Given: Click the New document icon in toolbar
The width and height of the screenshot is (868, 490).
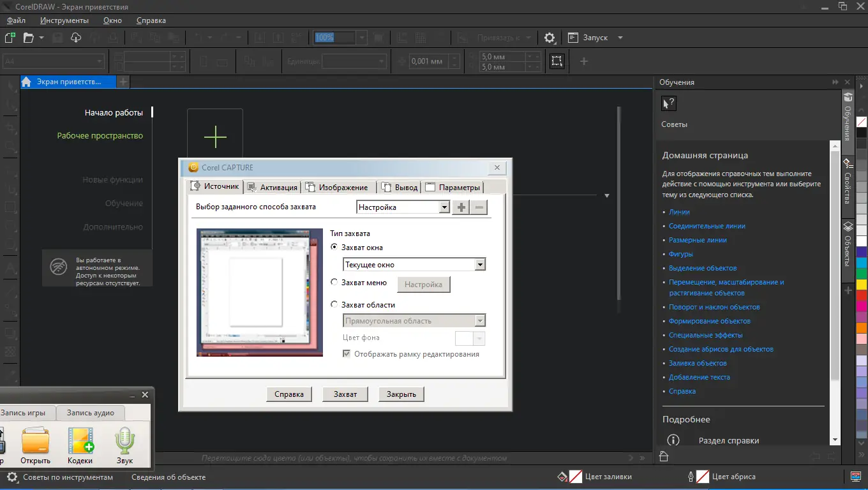Looking at the screenshot, I should [10, 38].
